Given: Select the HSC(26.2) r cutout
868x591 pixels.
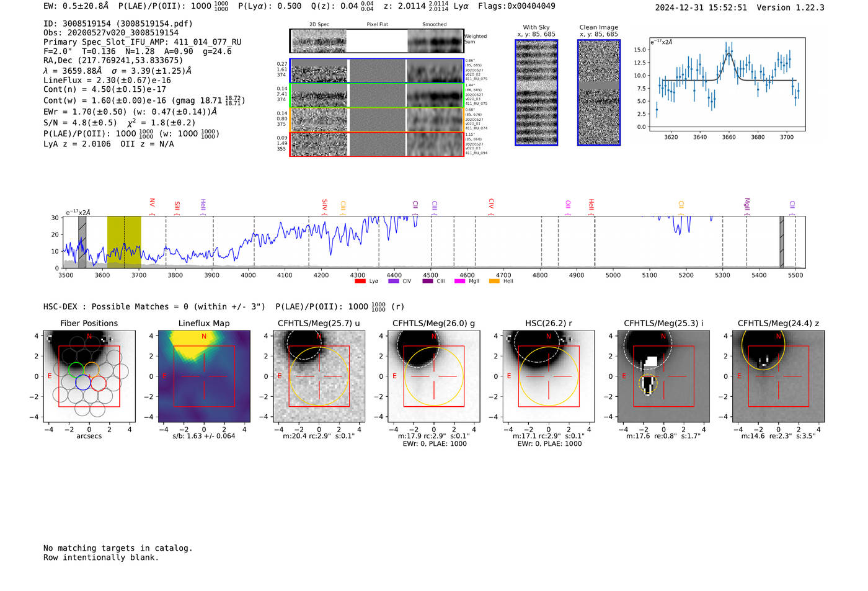Looking at the screenshot, I should pos(548,376).
